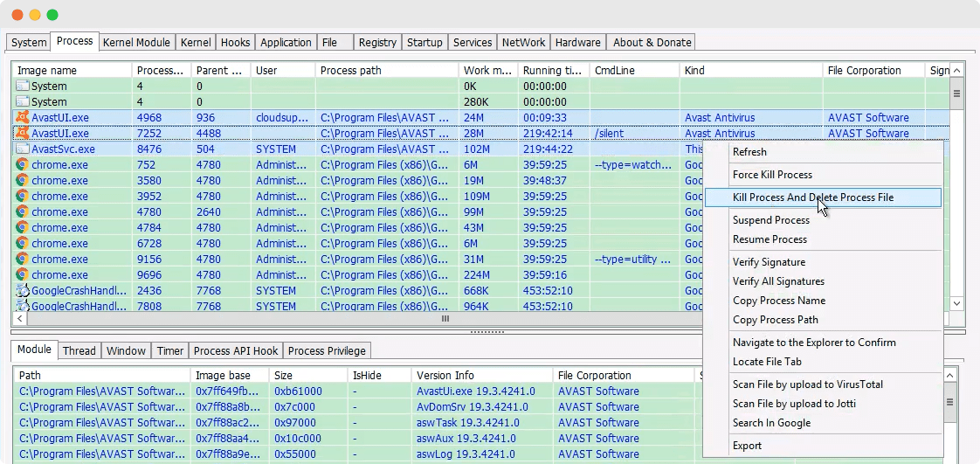This screenshot has width=980, height=464.
Task: Click the Chrome icon for process 752
Action: [x=22, y=165]
